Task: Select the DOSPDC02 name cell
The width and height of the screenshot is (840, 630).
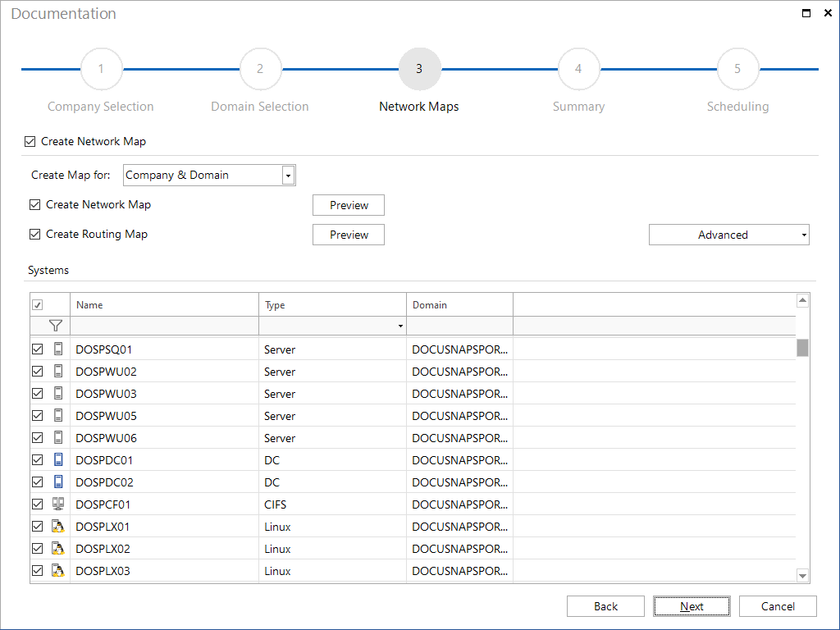Action: click(x=164, y=482)
